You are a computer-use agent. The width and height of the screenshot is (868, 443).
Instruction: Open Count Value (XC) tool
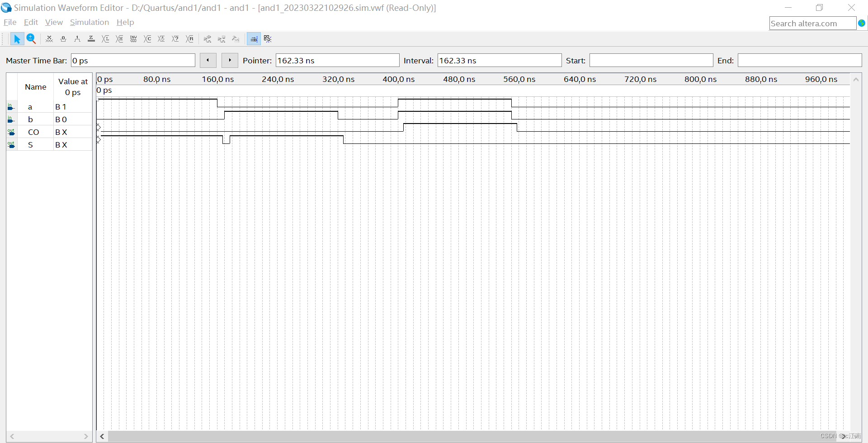[x=147, y=39]
